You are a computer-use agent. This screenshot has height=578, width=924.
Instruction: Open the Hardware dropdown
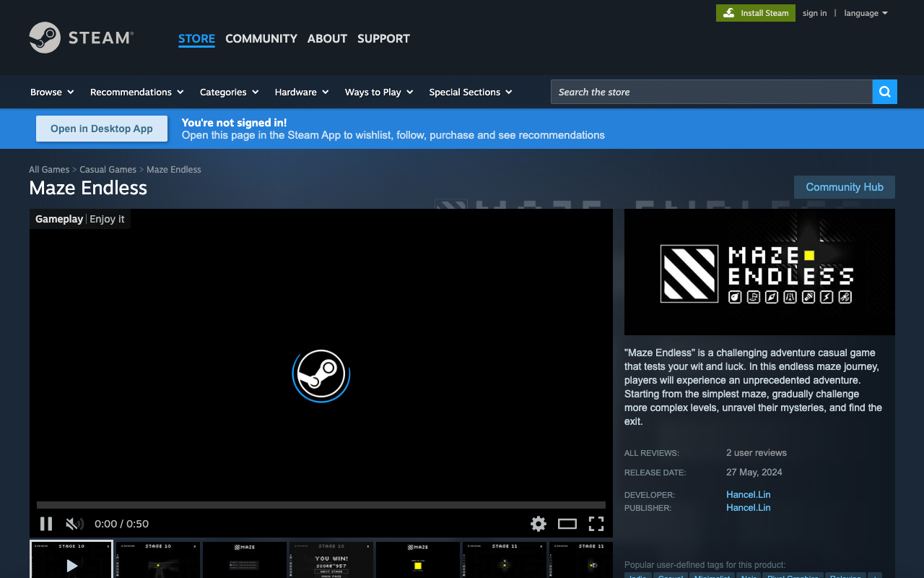[302, 92]
